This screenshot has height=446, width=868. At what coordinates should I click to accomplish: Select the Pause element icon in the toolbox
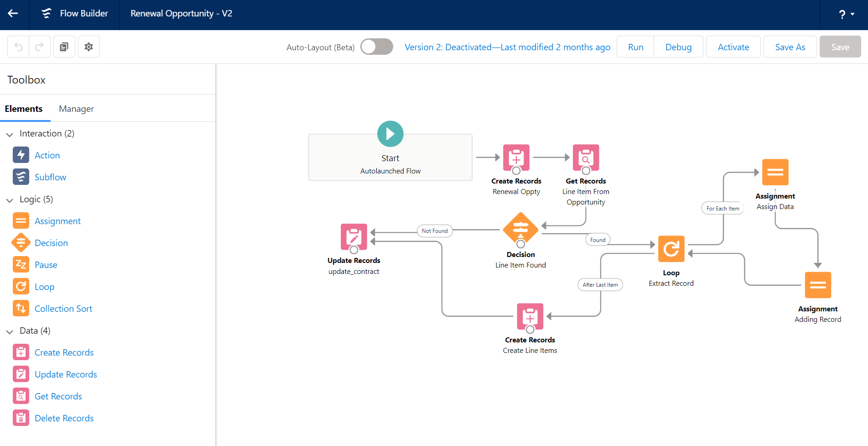[21, 265]
